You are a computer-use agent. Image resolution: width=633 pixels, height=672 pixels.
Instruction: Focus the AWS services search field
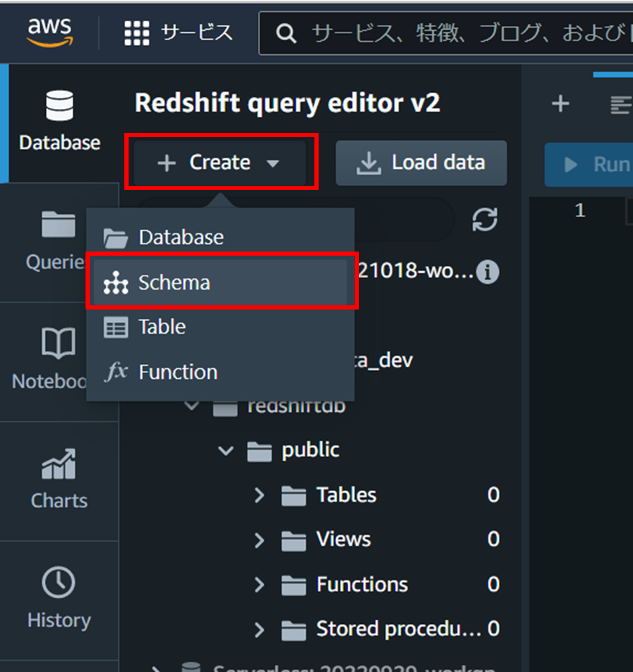(446, 33)
